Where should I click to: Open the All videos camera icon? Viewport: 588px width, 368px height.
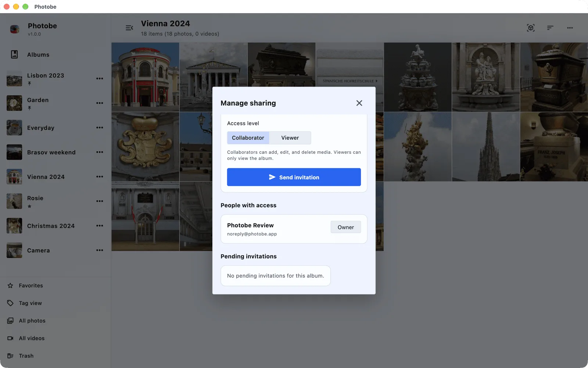click(10, 338)
